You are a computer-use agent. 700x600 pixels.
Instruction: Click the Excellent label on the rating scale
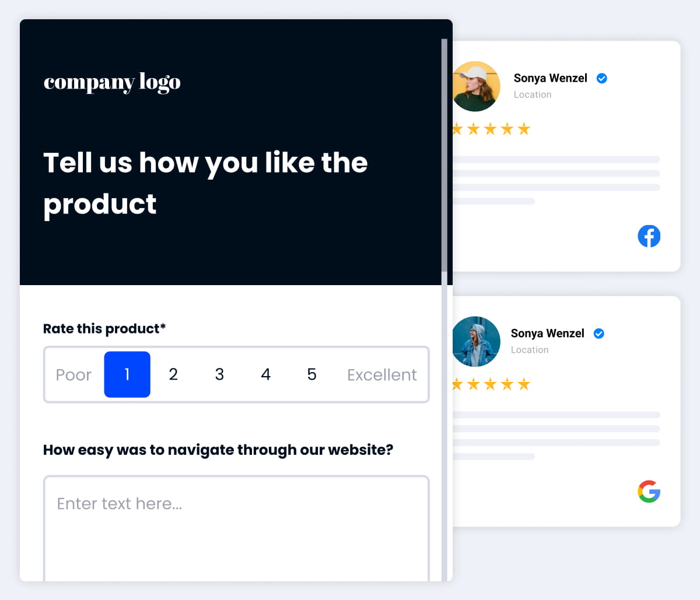[382, 375]
